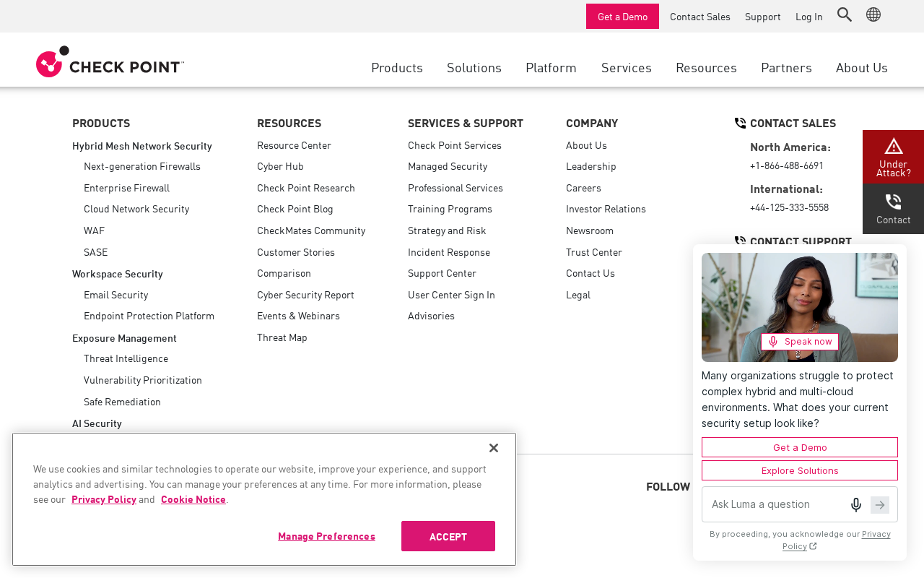This screenshot has height=578, width=924.
Task: Close the cookie banner with X
Action: (x=494, y=448)
